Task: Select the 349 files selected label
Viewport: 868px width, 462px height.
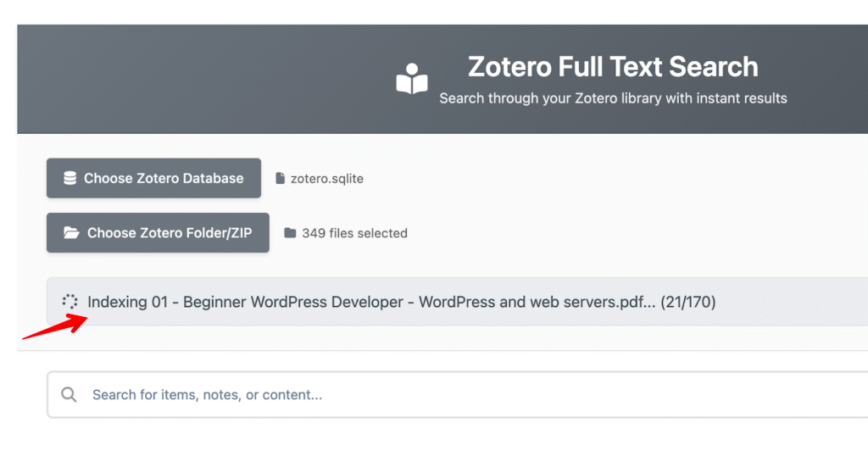Action: [354, 233]
